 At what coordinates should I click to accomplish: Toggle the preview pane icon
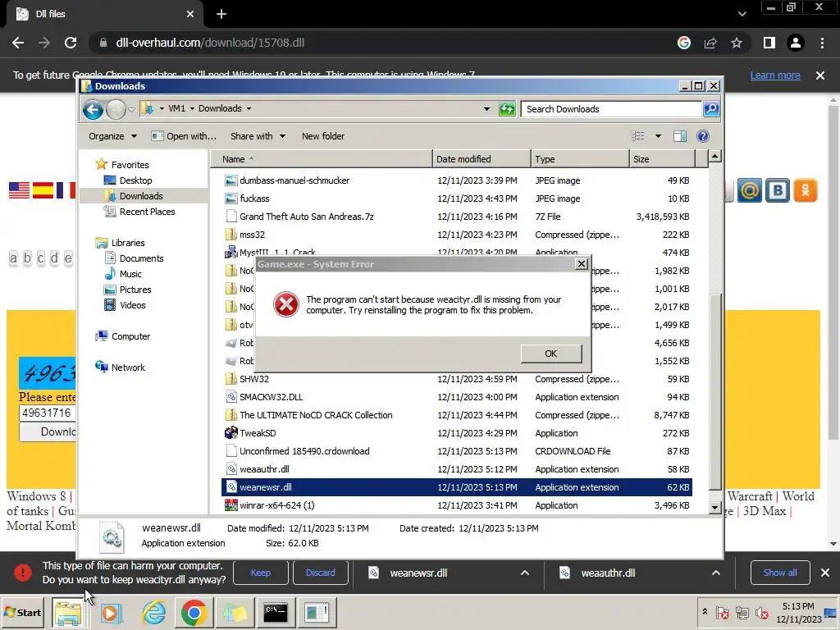[680, 136]
